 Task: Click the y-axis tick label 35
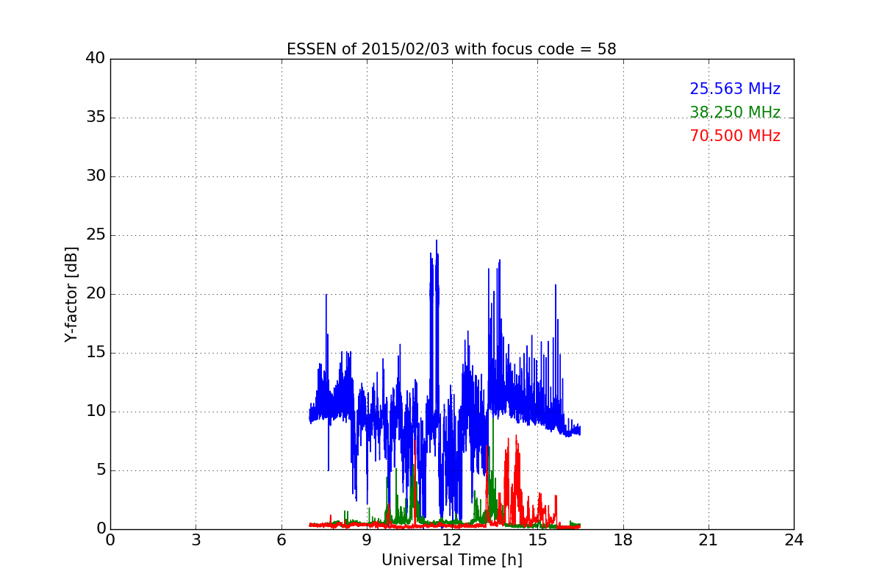[x=96, y=118]
